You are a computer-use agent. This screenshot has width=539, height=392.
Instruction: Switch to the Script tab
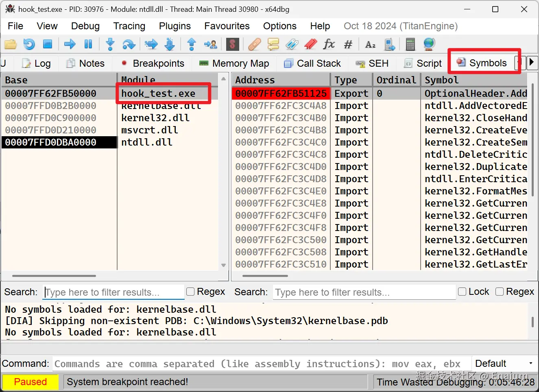(x=423, y=63)
